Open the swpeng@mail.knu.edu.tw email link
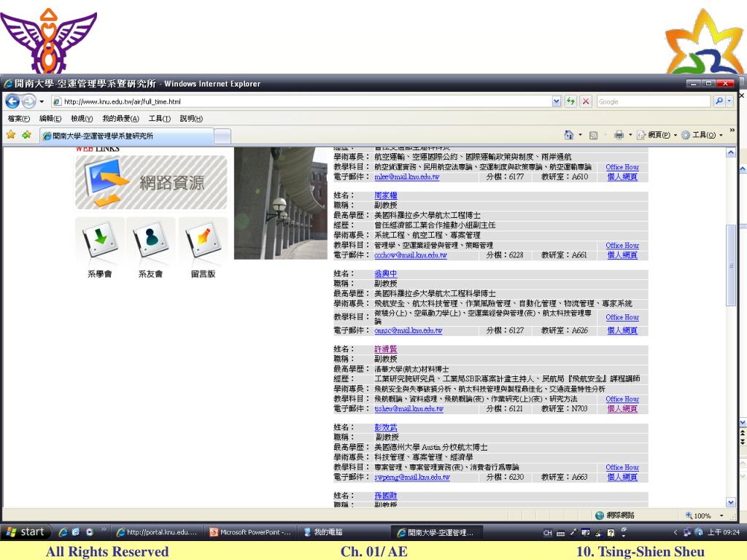 pos(412,477)
